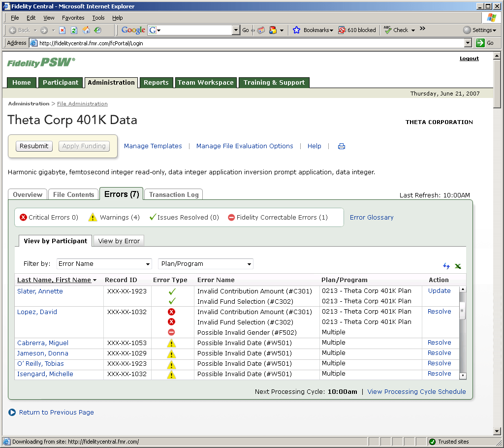
Task: Click record ID XXX-XX-1053 cell
Action: click(x=126, y=343)
